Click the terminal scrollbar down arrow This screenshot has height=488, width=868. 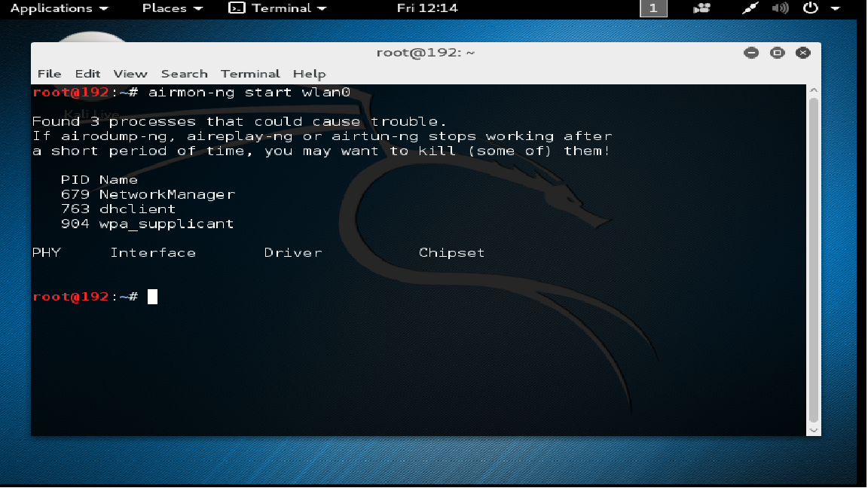click(x=813, y=431)
